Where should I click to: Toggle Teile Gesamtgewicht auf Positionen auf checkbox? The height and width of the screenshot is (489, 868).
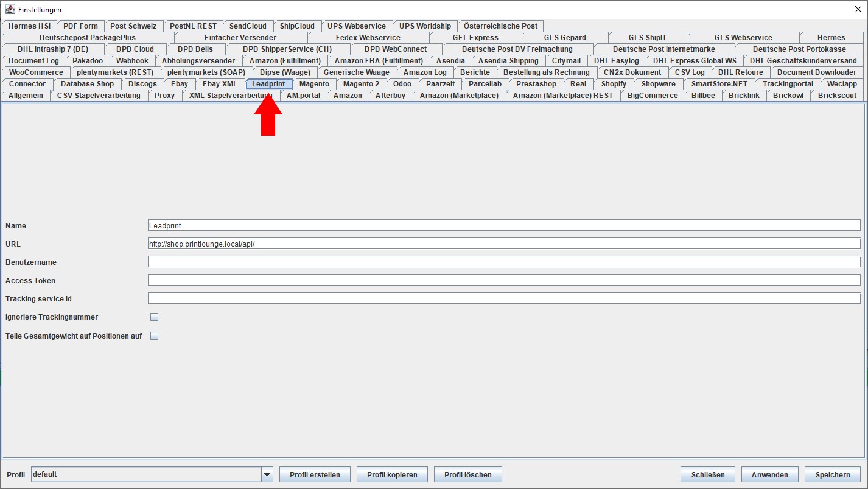pos(154,336)
